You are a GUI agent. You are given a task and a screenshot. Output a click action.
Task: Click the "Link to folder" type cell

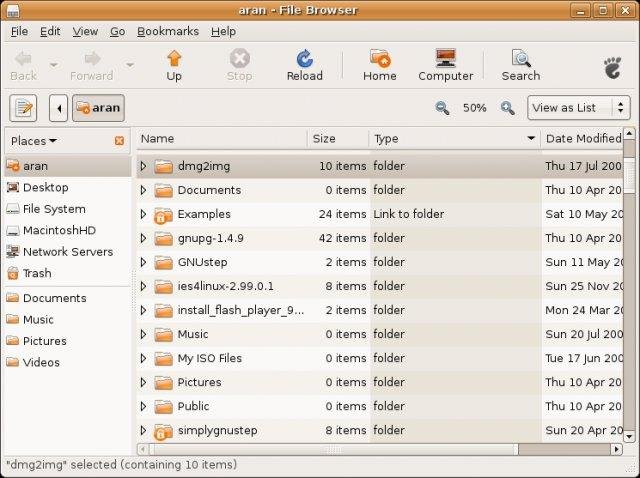pos(409,214)
